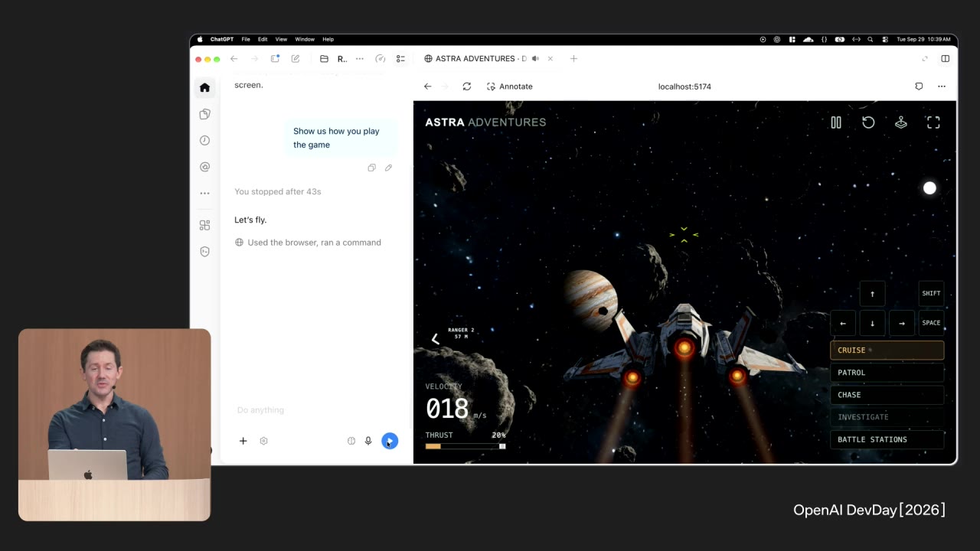Click the right arrow key control
The width and height of the screenshot is (980, 551).
pyautogui.click(x=902, y=323)
